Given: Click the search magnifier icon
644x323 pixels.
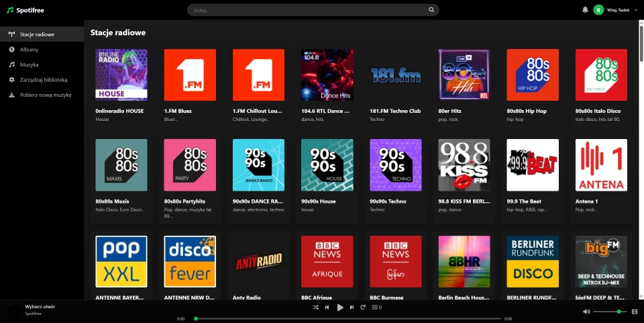Looking at the screenshot, I should click(431, 10).
